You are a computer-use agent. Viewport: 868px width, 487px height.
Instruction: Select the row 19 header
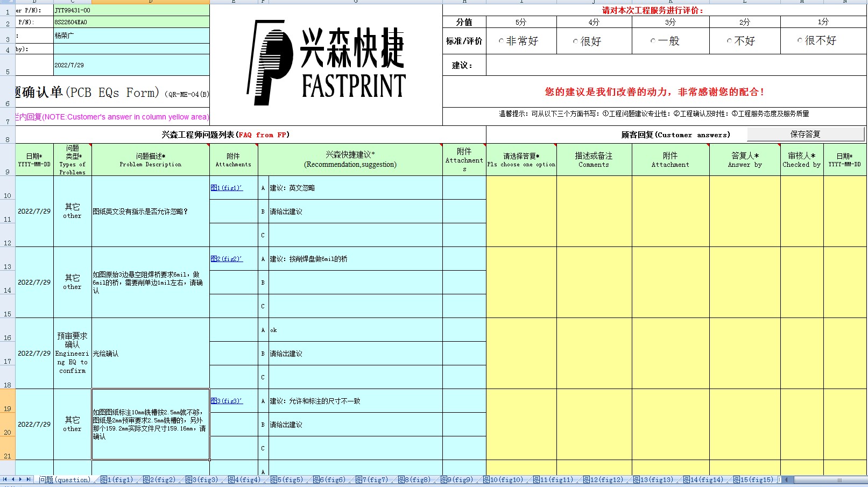[8, 401]
